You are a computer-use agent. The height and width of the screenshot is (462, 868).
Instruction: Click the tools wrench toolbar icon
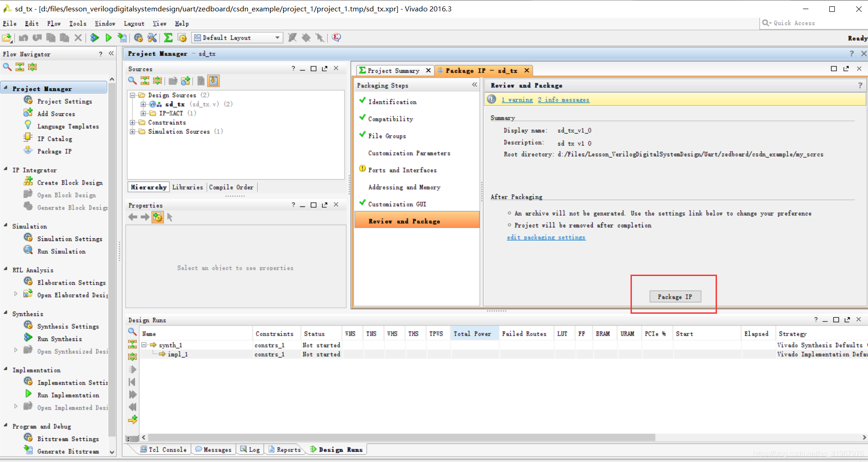point(152,38)
